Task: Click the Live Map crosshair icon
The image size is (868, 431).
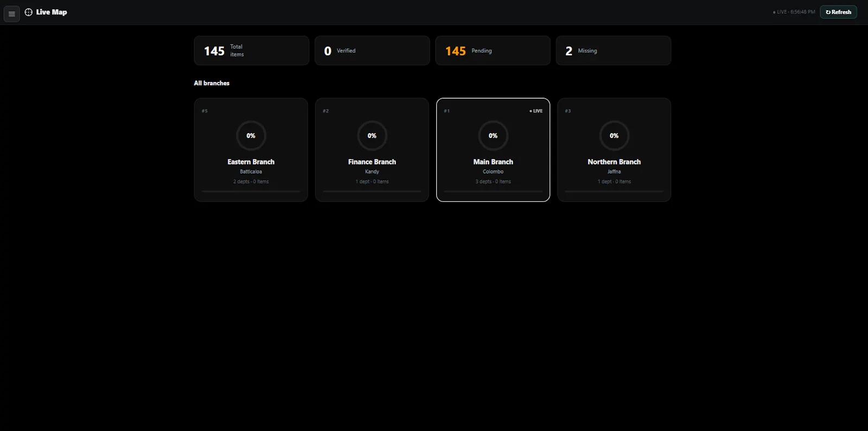Action: pos(29,12)
